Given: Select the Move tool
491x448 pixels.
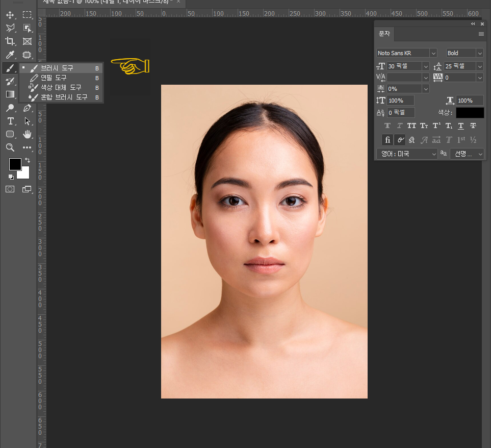Looking at the screenshot, I should [x=10, y=15].
